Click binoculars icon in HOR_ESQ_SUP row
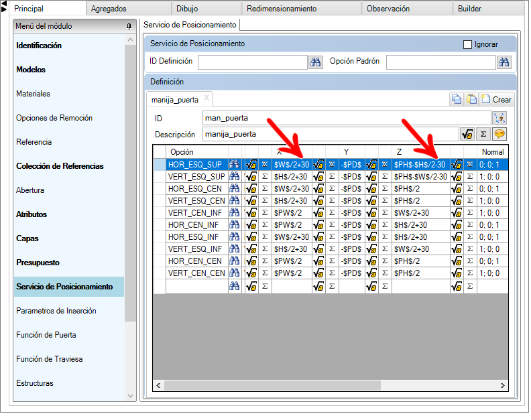Image resolution: width=531 pixels, height=420 pixels. coord(235,165)
